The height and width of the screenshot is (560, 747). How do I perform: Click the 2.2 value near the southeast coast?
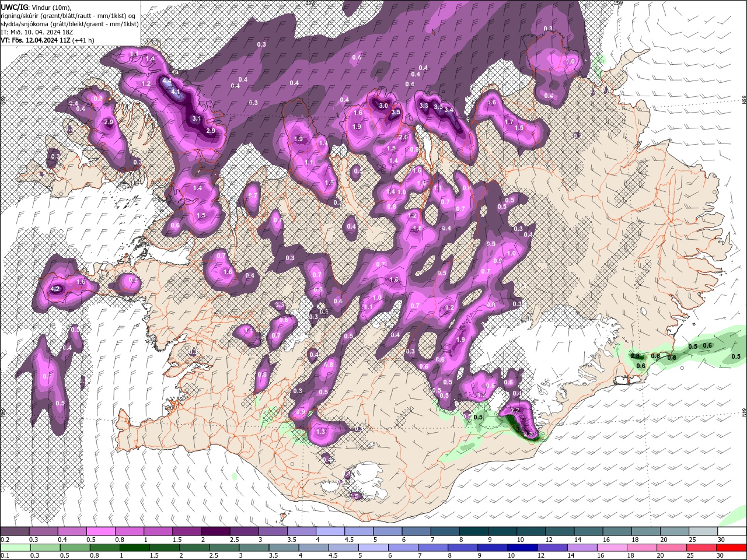515,410
